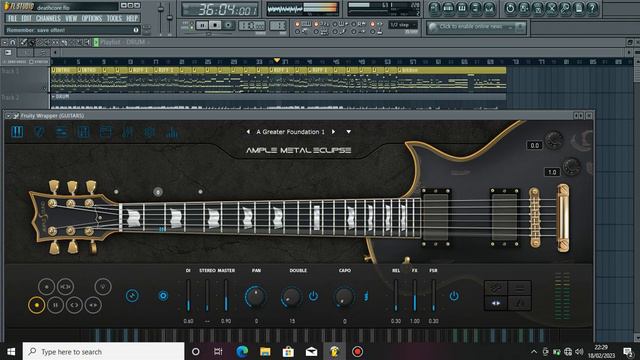640x360 pixels.
Task: Click the PAN knob
Action: (256, 296)
